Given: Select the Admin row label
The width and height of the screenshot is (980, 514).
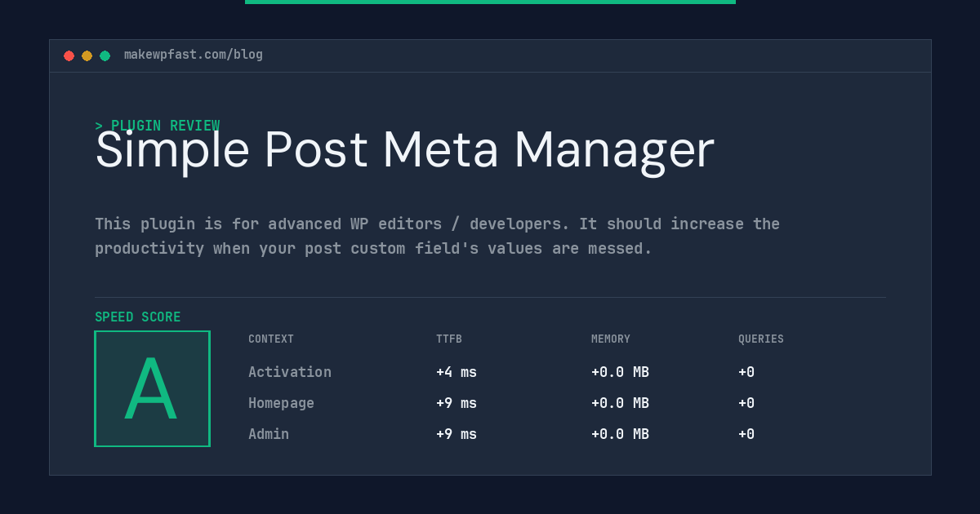Looking at the screenshot, I should click(x=269, y=434).
